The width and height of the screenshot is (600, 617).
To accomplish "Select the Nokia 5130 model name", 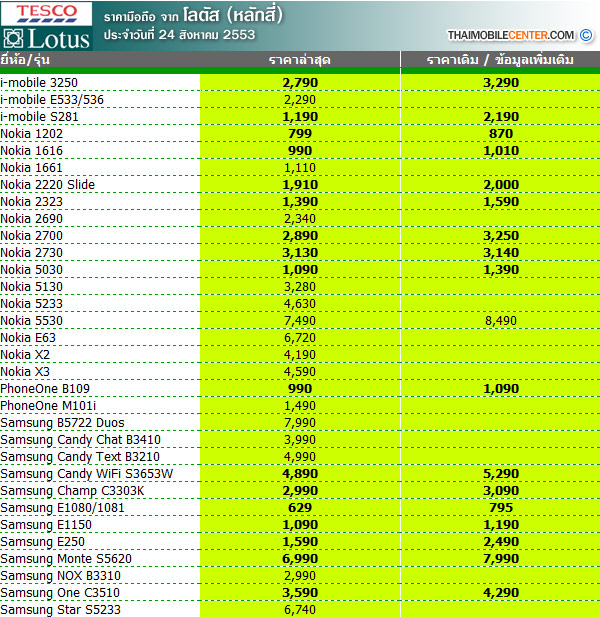I will click(31, 286).
